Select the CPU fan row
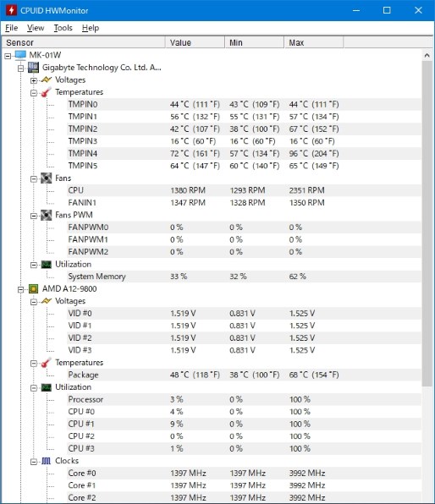 point(244,190)
